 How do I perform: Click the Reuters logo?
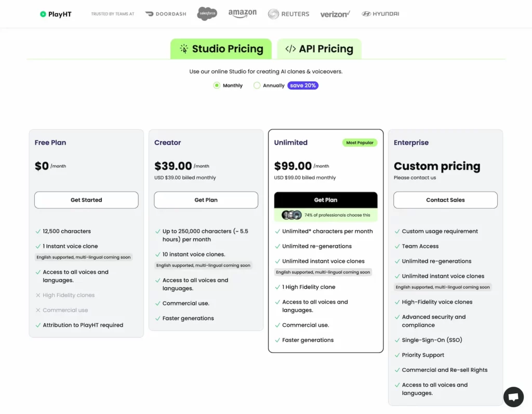coord(288,14)
